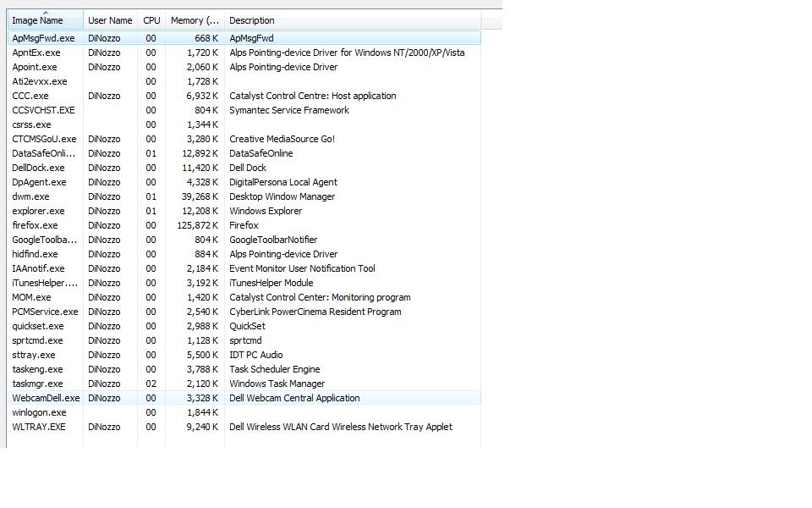Highlight the explorer.exe process entry
The height and width of the screenshot is (508, 812).
(38, 211)
